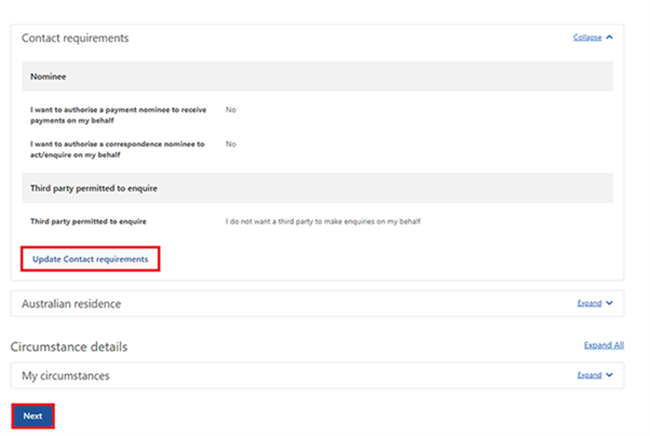Click the bold Third party permitted to enquire label
This screenshot has width=650, height=436.
pos(88,221)
